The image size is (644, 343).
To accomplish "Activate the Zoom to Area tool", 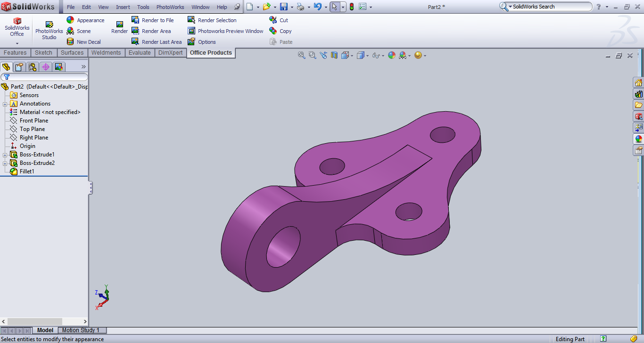I will point(312,55).
